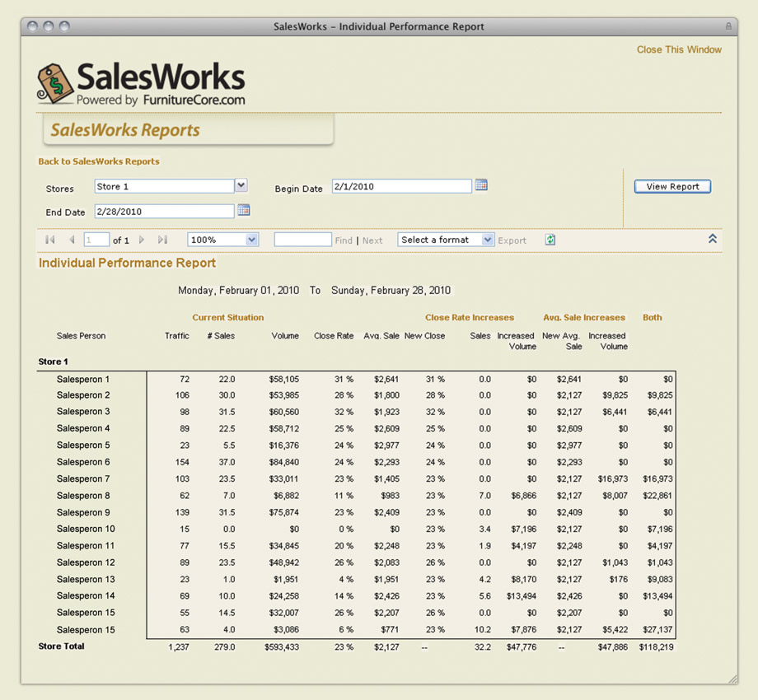Go to the previous report page
Screen dimensions: 758x700
click(72, 240)
